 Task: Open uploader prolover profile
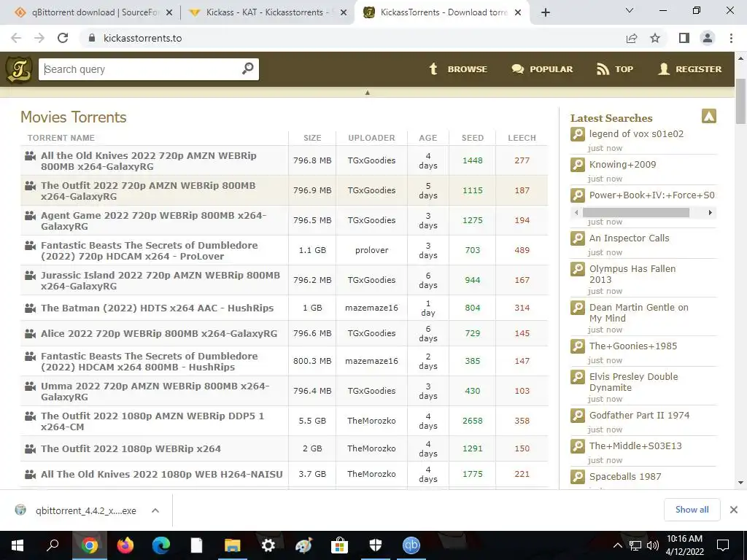click(x=371, y=250)
